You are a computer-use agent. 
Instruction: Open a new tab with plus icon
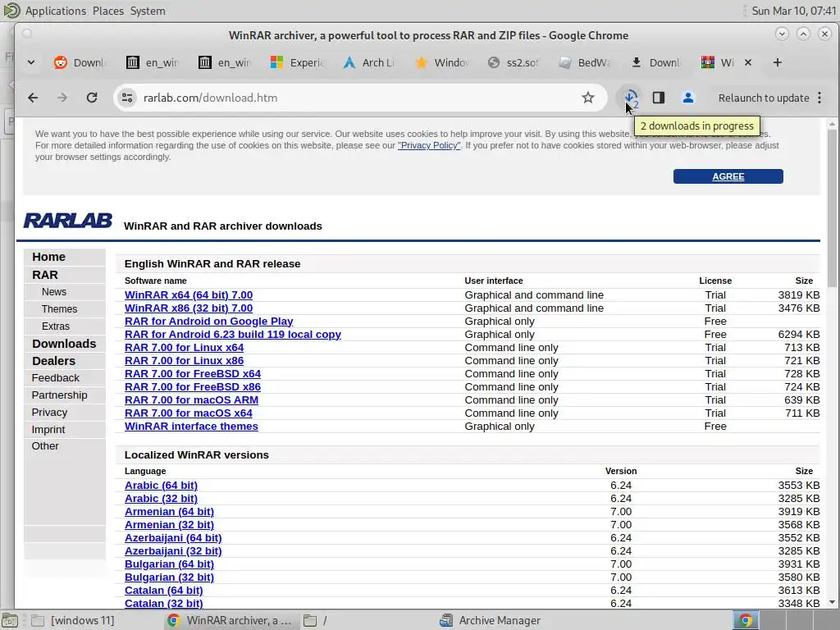(x=778, y=62)
